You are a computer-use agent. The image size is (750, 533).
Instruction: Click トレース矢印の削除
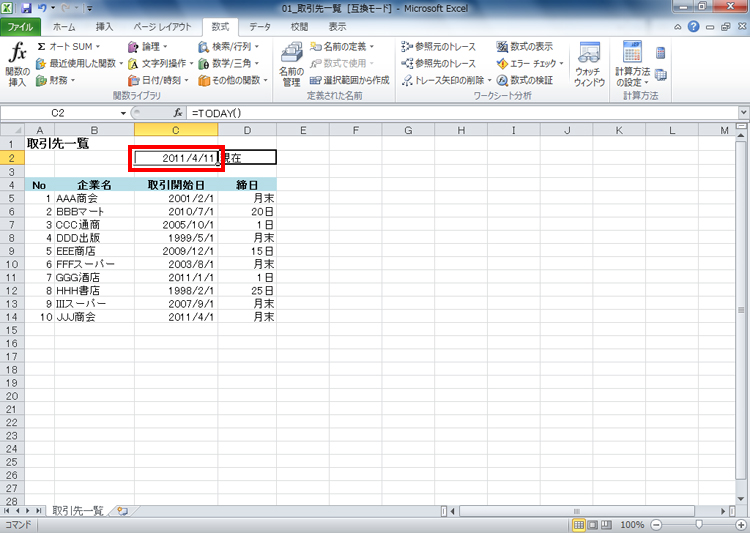coord(446,80)
